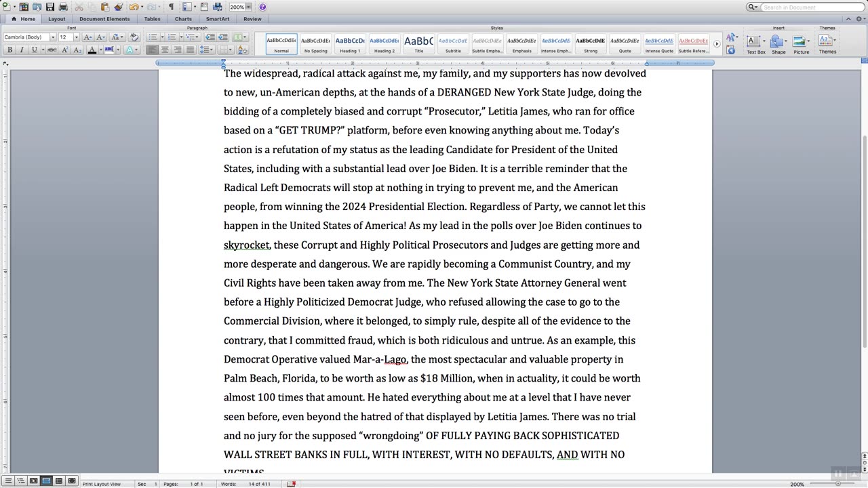
Task: Click the Increase Font Size icon
Action: tap(87, 37)
